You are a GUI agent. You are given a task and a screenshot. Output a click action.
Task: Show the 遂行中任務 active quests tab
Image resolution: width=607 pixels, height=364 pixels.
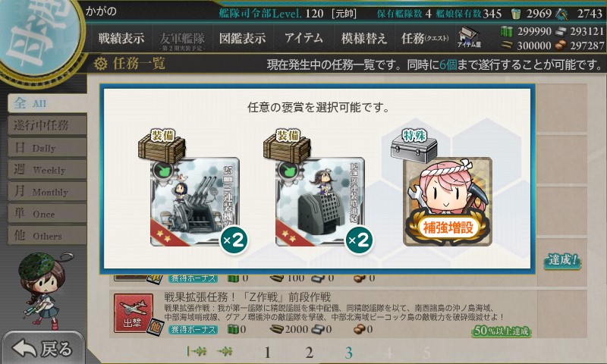coord(47,125)
